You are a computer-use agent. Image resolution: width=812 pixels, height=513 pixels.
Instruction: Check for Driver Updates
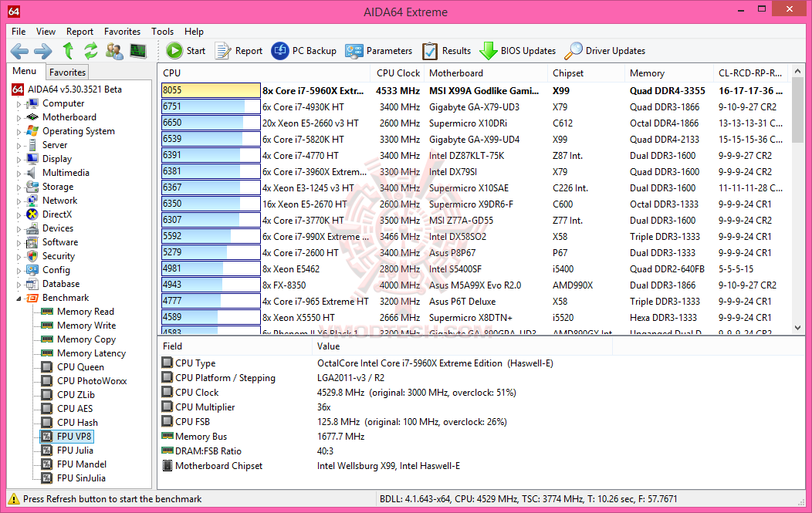coord(605,51)
